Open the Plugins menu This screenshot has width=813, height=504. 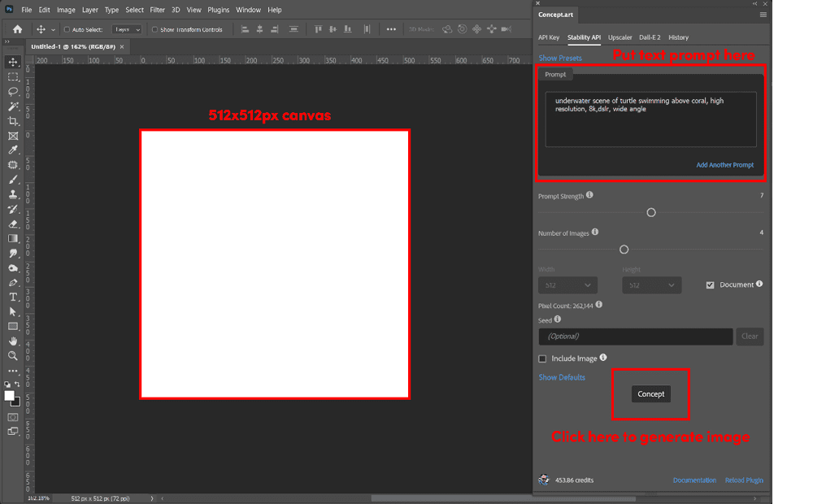click(x=218, y=10)
